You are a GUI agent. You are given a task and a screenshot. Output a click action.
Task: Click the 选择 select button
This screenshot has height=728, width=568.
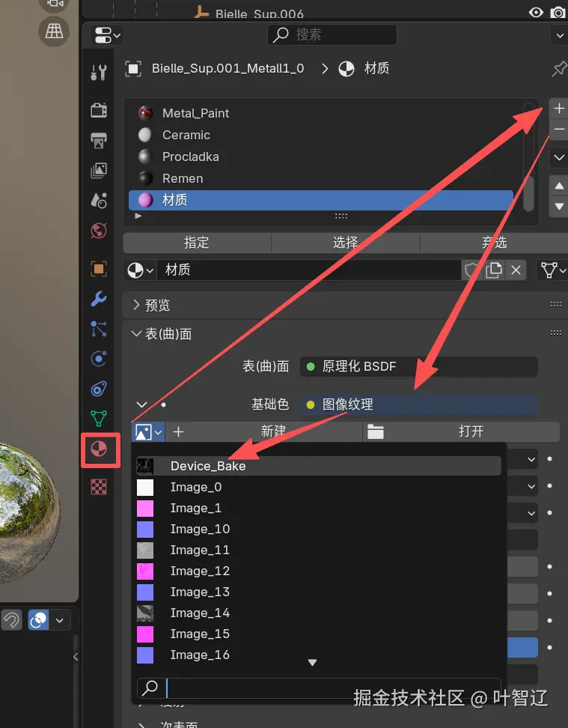345,243
